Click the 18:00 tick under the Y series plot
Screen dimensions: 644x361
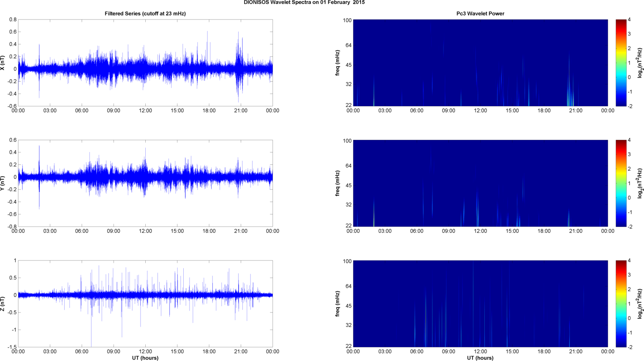[209, 231]
